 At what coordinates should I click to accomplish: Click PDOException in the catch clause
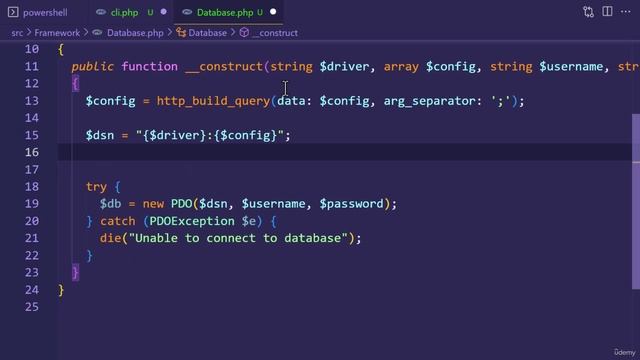coord(192,221)
